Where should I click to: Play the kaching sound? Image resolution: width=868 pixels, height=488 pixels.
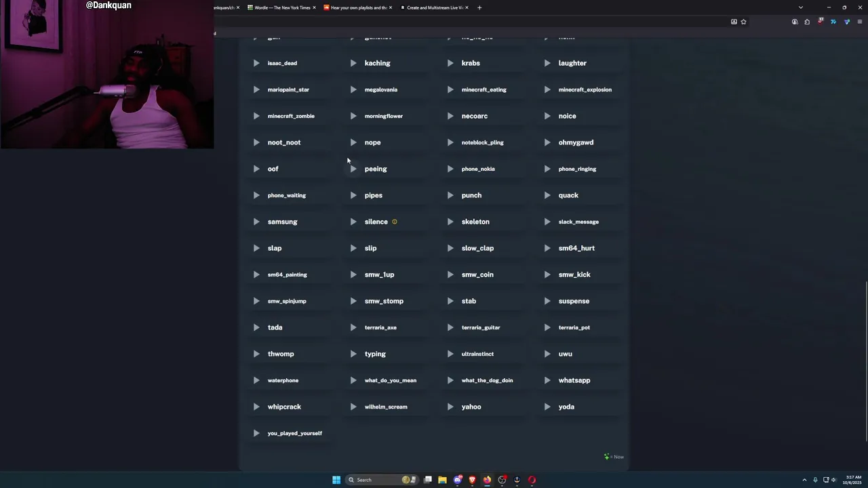353,63
